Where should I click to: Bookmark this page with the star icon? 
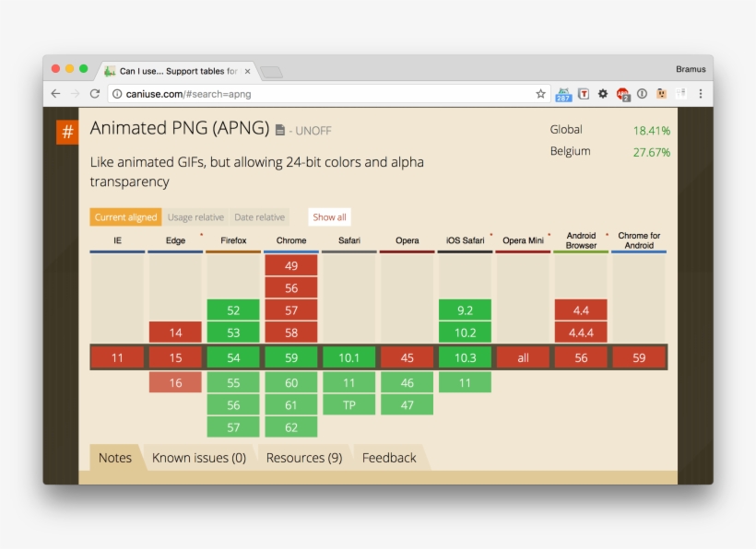pos(540,94)
